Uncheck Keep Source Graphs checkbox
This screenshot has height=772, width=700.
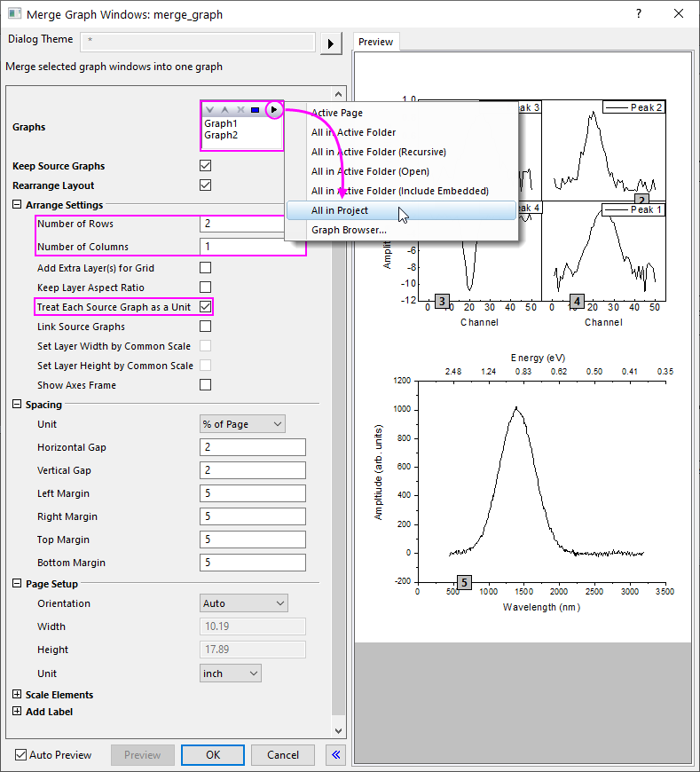coord(206,166)
